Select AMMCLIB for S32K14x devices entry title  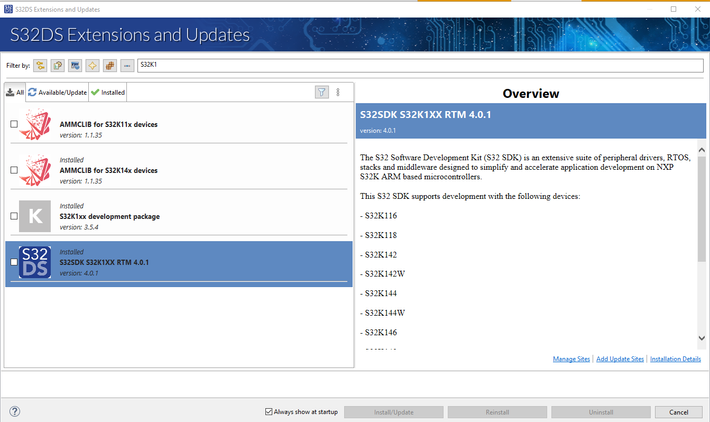pos(109,170)
